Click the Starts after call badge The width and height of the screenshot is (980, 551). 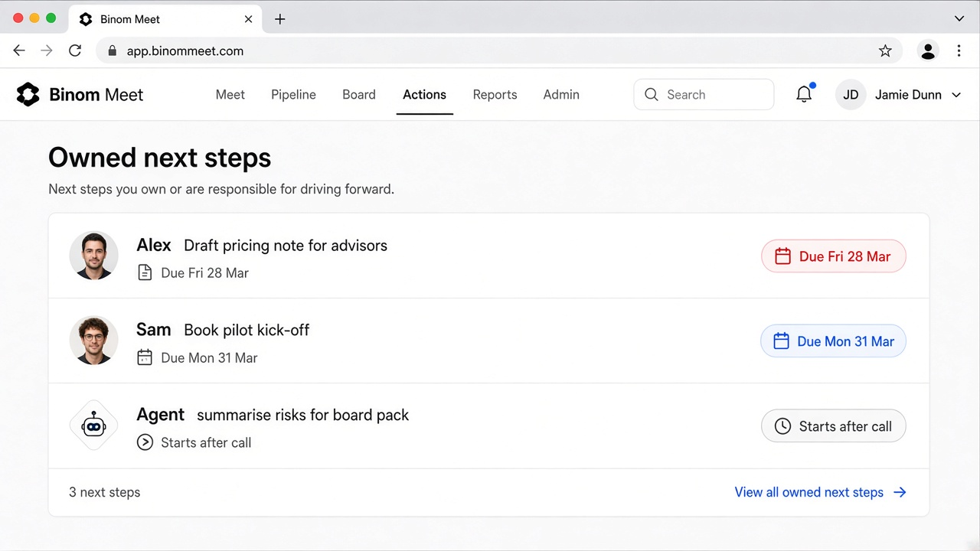834,426
